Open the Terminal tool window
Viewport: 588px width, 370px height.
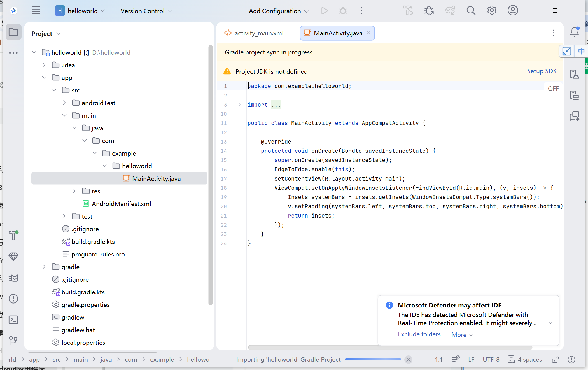click(x=13, y=320)
